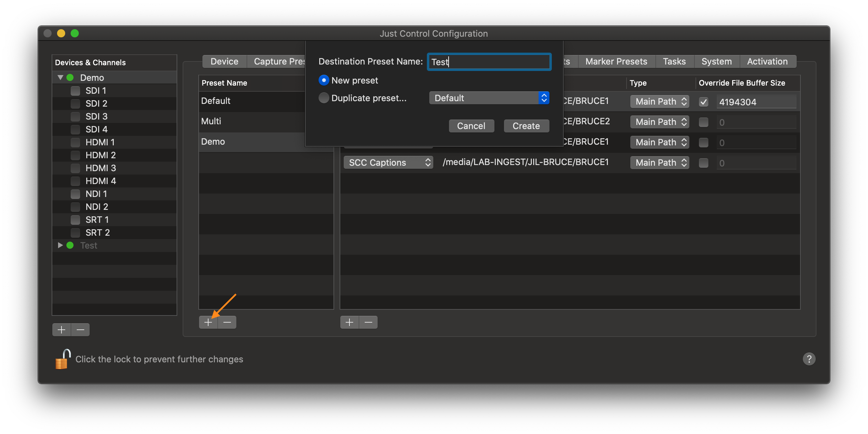Select the Demo preset row
868x434 pixels.
pos(252,142)
